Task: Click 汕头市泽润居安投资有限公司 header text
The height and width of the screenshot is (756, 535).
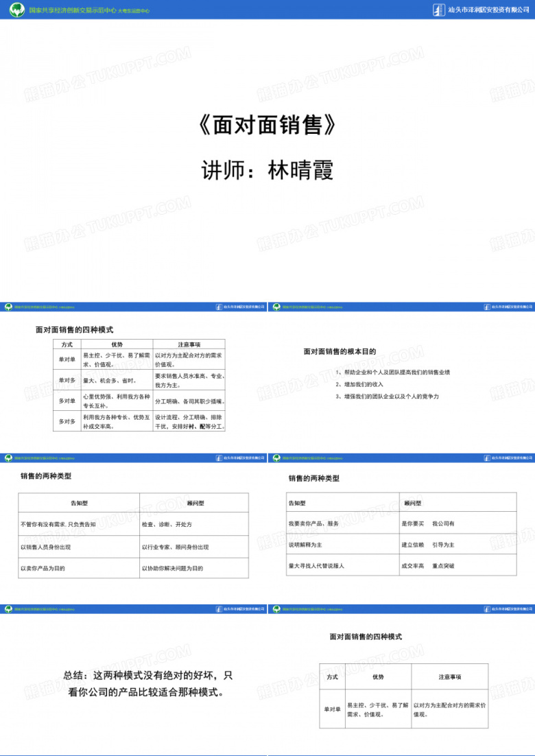Action: point(488,10)
